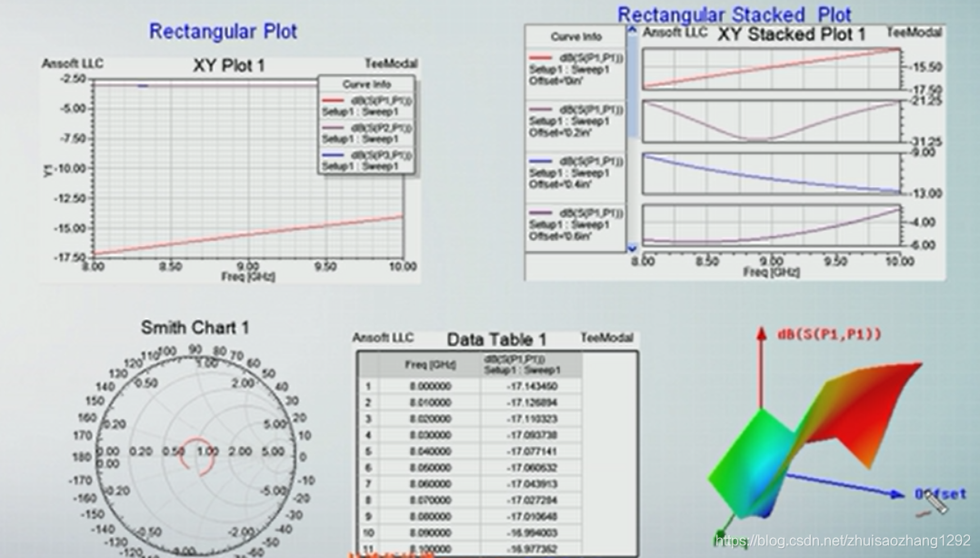Screen dimensions: 980x558
Task: Click the -10.00 tick label on XY Plot 1 Y axis
Action: click(72, 169)
